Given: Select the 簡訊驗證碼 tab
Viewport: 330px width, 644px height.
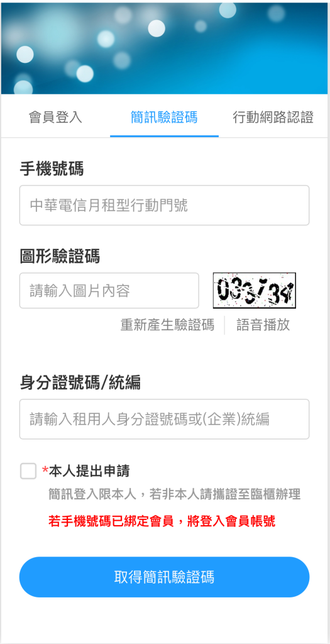Looking at the screenshot, I should click(x=164, y=118).
